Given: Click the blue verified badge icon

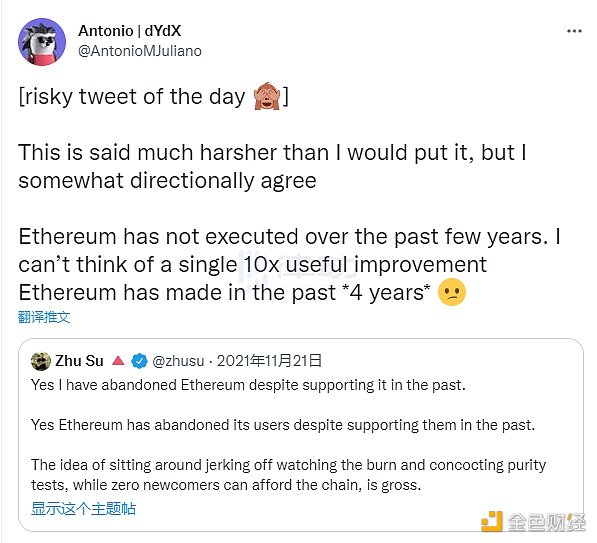Looking at the screenshot, I should tap(139, 361).
